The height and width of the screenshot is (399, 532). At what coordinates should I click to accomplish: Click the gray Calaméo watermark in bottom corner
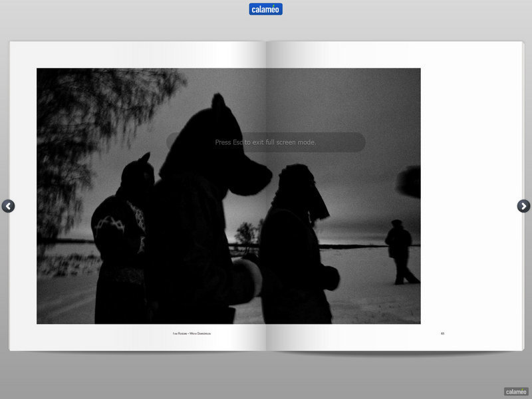tap(516, 392)
